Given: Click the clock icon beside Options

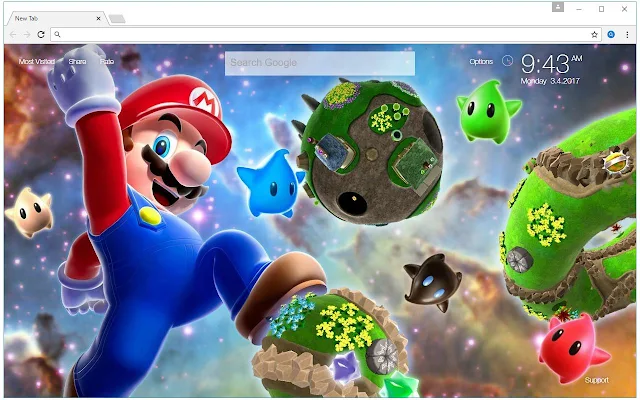Looking at the screenshot, I should [507, 61].
